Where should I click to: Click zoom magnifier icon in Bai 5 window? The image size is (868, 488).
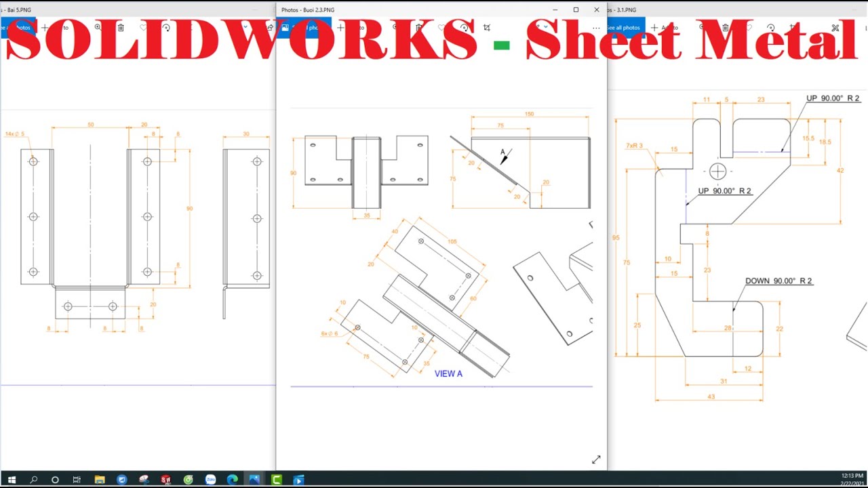click(98, 28)
